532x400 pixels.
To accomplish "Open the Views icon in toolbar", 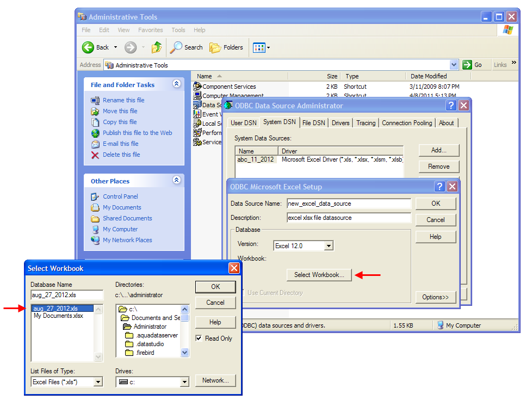I will click(x=259, y=48).
